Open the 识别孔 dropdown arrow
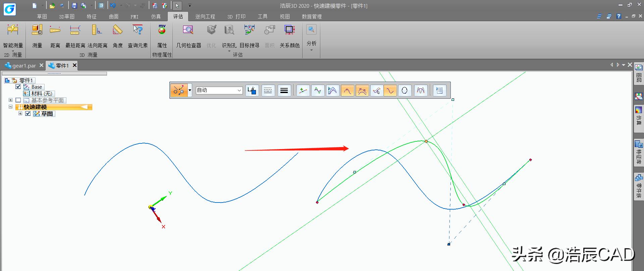Image resolution: width=644 pixels, height=271 pixels. (x=229, y=51)
